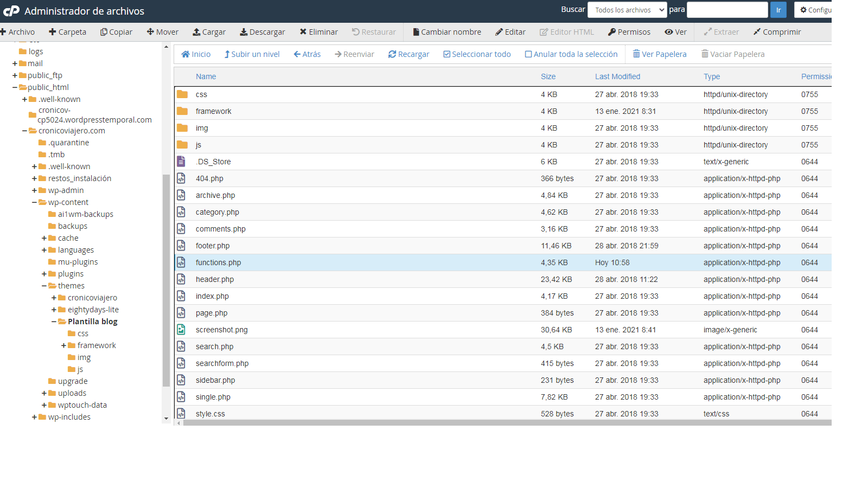This screenshot has width=868, height=488.
Task: Sort the file list by Type
Action: coord(712,76)
